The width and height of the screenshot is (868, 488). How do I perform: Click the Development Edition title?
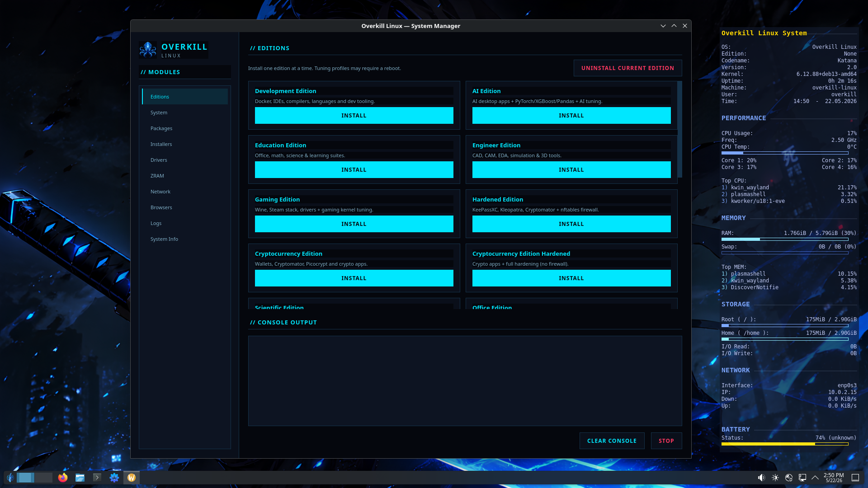285,91
